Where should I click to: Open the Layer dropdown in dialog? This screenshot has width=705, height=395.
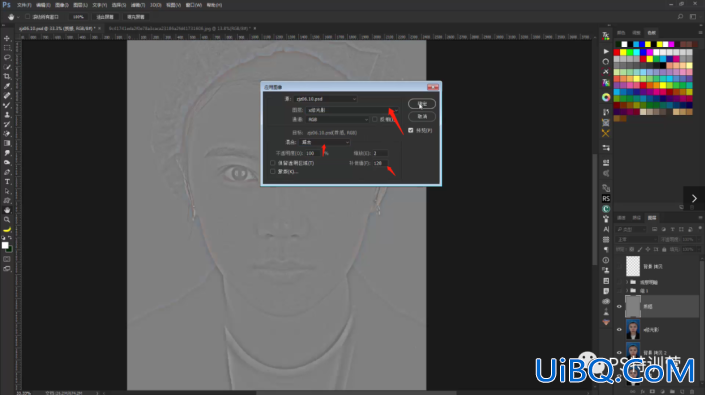pos(352,110)
